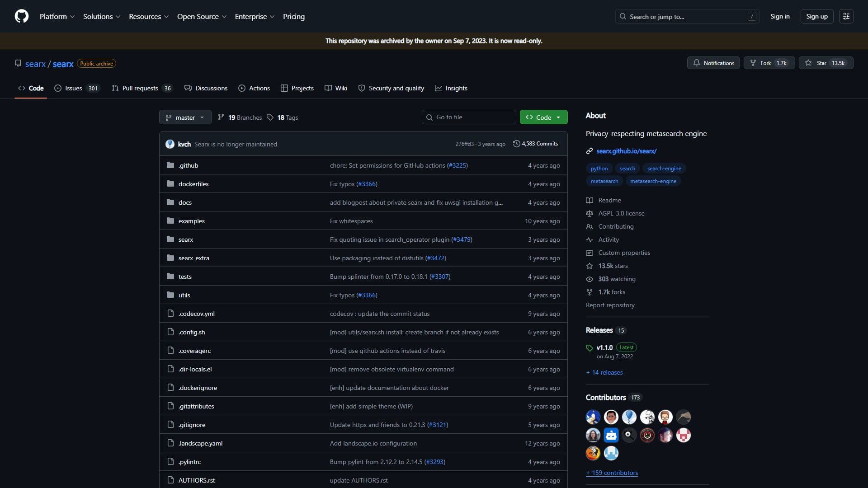Click commit message 'Fix whitespaces'
The image size is (868, 488).
(x=351, y=221)
